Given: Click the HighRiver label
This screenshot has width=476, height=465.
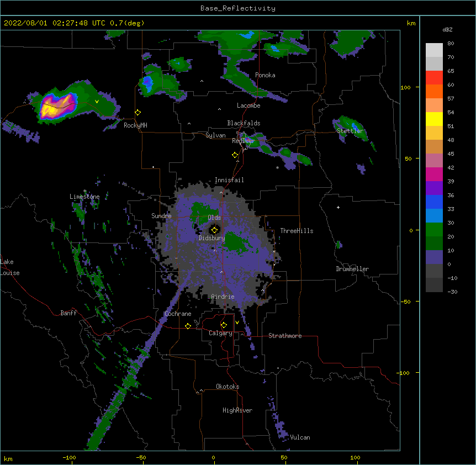Looking at the screenshot, I should pyautogui.click(x=237, y=410).
